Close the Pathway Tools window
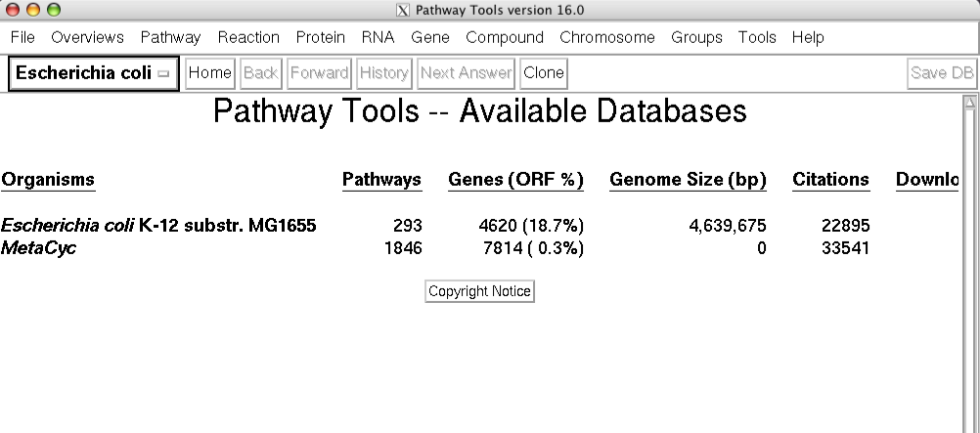 [12, 10]
